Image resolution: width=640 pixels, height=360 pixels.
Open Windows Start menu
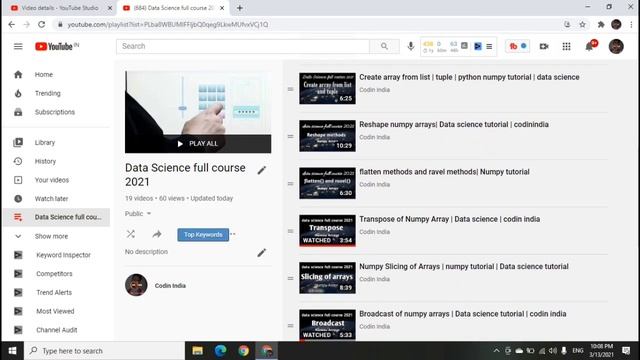click(12, 351)
